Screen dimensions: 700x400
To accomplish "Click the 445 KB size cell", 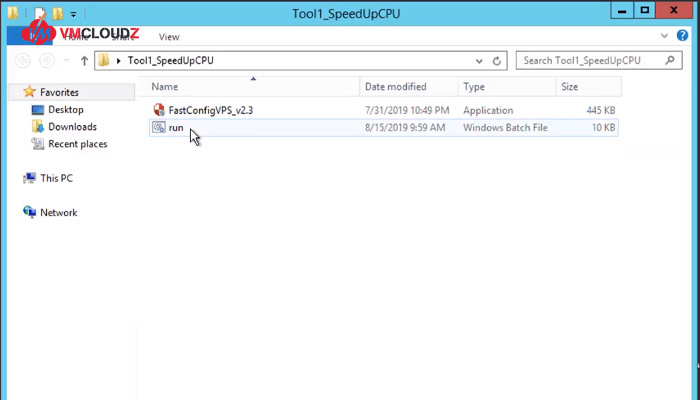I will 601,110.
